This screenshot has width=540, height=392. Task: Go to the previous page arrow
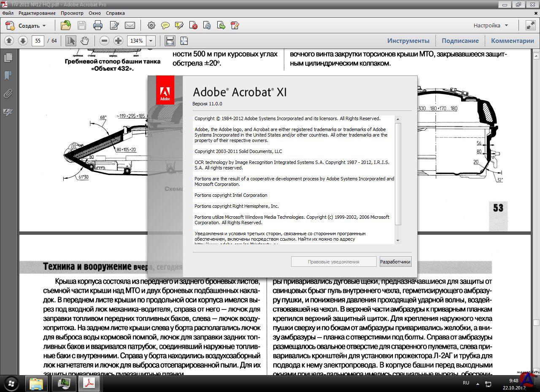pyautogui.click(x=9, y=41)
